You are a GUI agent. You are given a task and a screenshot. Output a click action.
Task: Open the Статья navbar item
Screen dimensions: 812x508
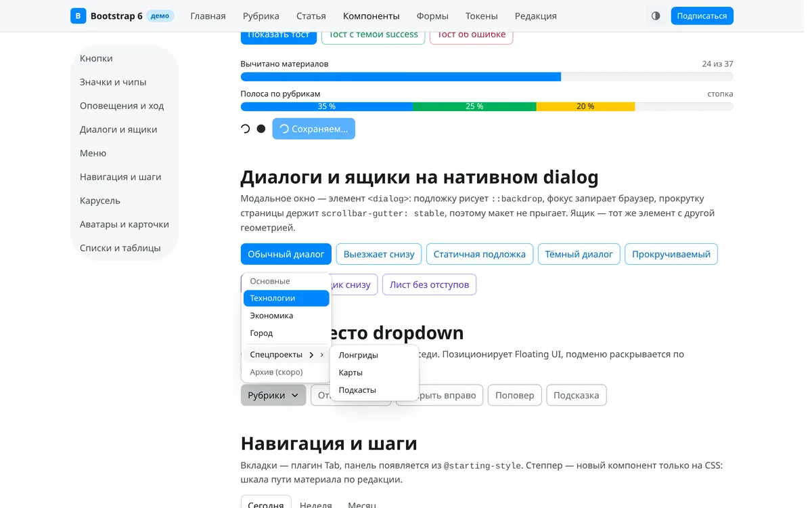pyautogui.click(x=311, y=16)
